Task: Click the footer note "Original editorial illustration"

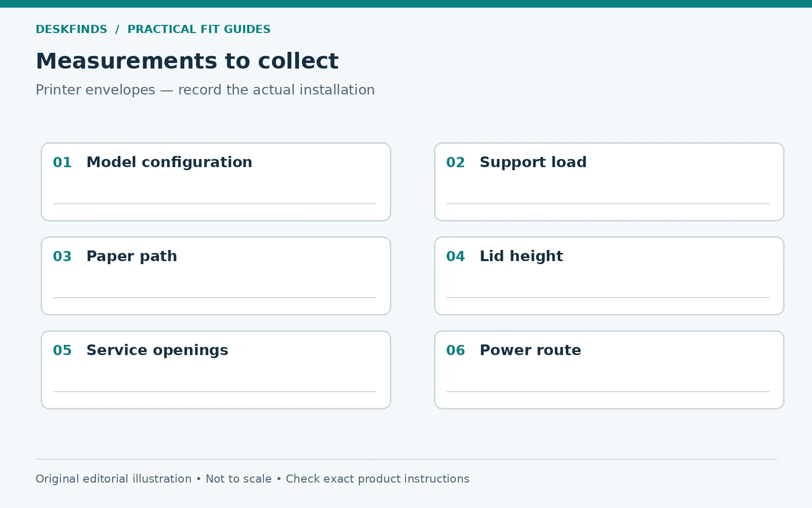Action: (x=114, y=479)
